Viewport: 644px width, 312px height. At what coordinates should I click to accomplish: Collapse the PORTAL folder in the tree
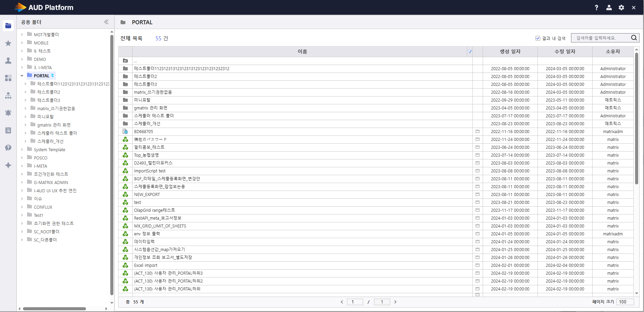22,76
